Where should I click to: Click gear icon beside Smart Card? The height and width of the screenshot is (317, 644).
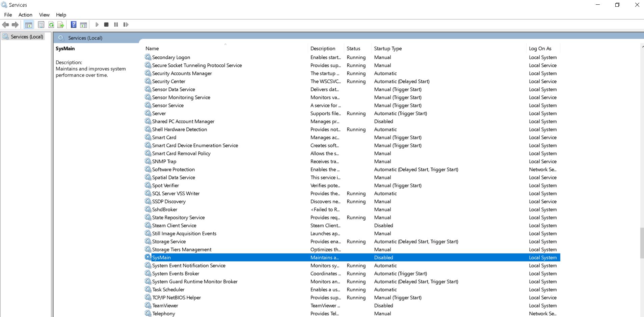[148, 137]
